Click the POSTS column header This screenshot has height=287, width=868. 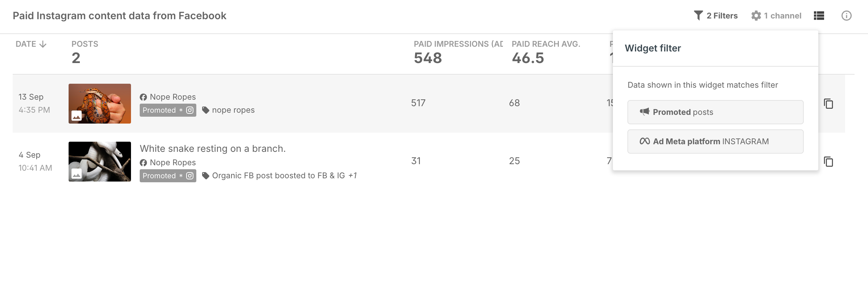click(85, 44)
